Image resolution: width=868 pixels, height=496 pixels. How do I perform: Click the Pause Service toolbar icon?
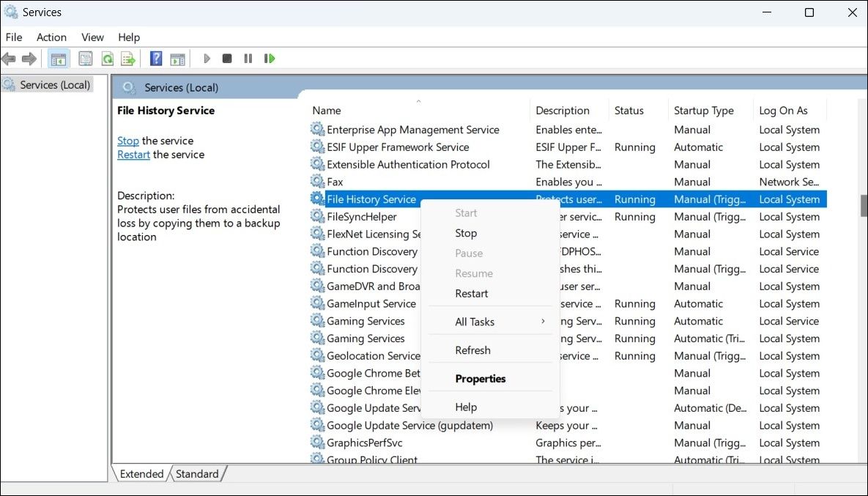248,58
